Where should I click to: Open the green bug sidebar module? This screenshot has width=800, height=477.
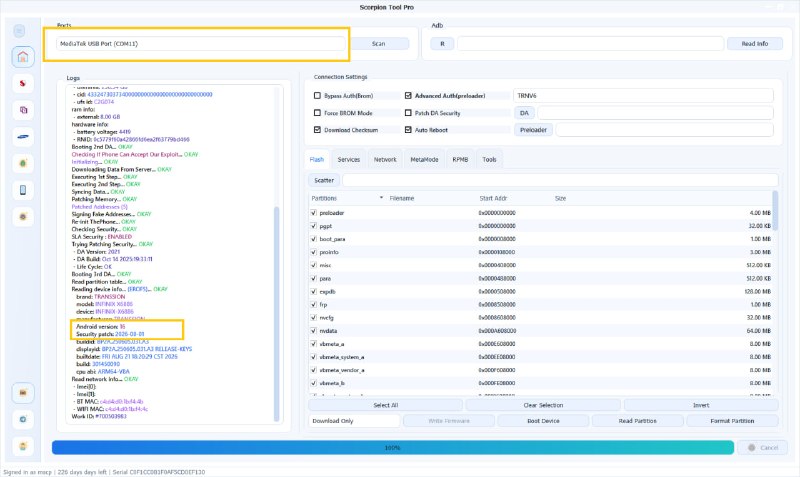coord(23,163)
